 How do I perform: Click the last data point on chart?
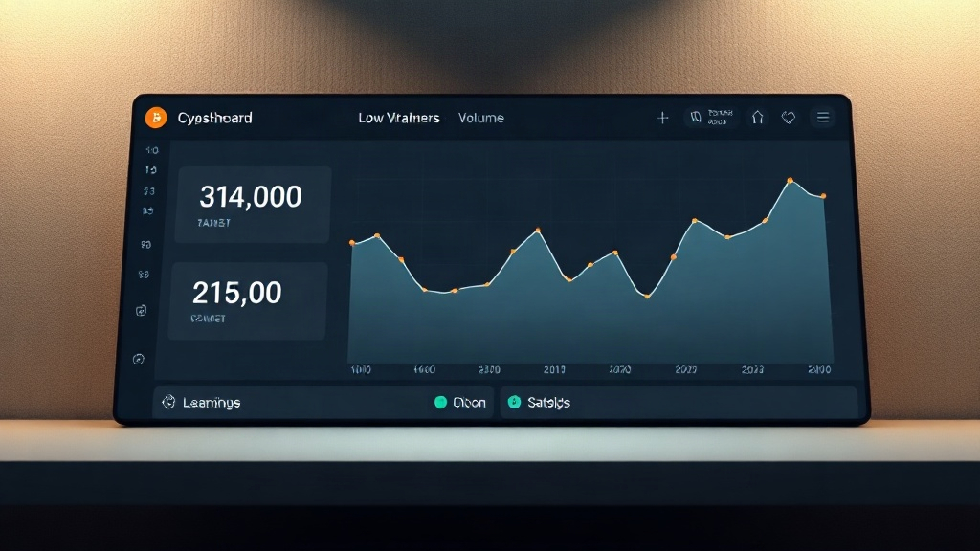coord(824,196)
